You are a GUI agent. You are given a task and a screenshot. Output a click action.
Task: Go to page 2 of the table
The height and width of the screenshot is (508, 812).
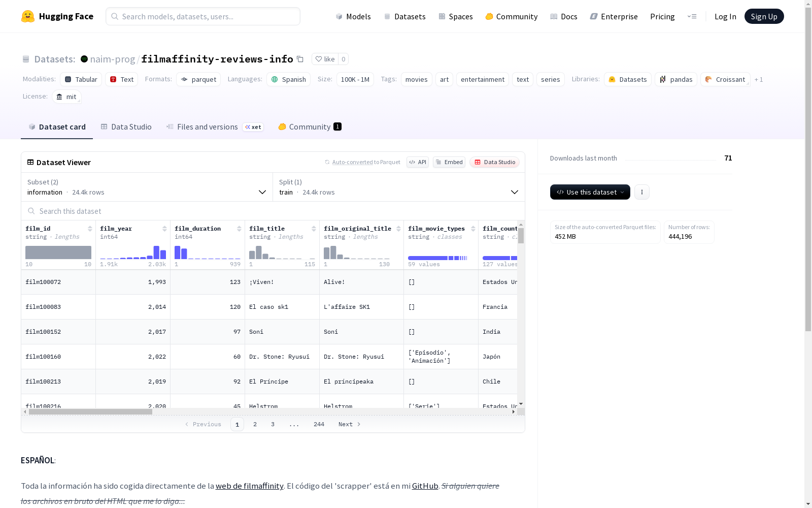(255, 424)
